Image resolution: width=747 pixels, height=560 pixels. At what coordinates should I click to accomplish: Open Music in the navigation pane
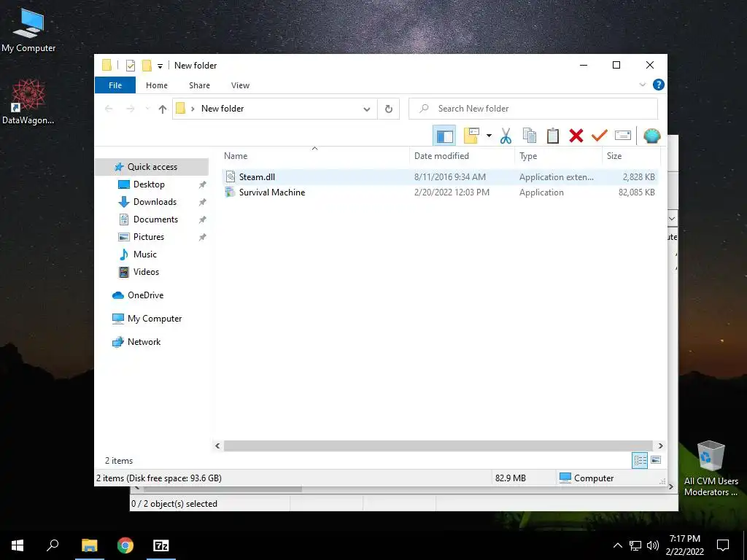point(144,254)
